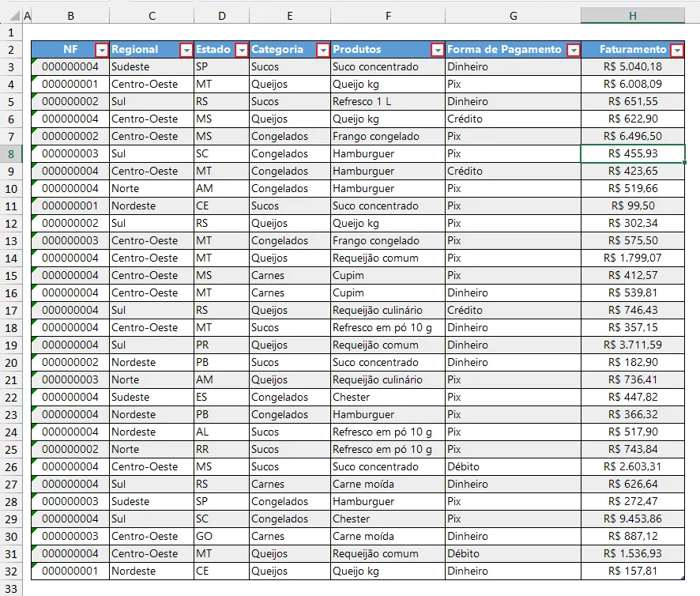Open the Faturamento column filter dropdown
700x596 pixels.
coord(677,50)
